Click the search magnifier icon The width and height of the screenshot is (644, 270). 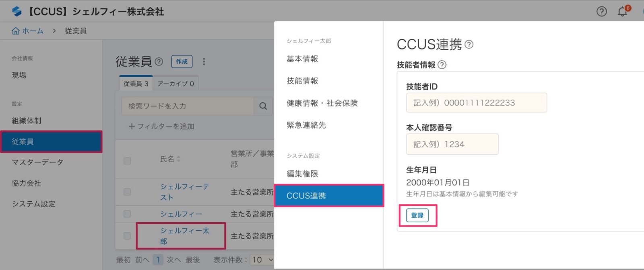click(x=263, y=106)
